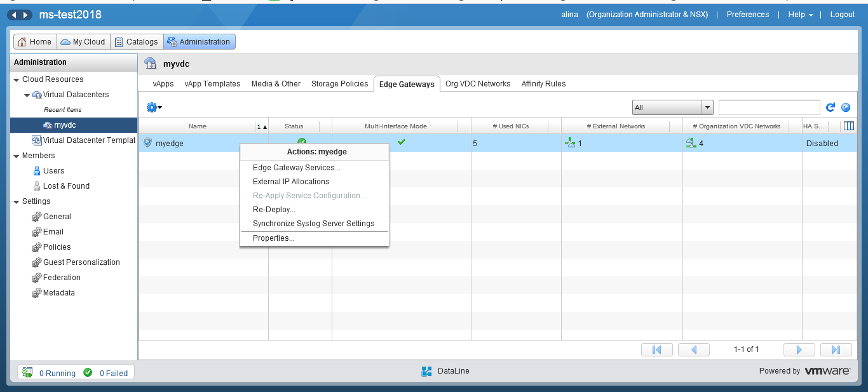This screenshot has height=392, width=868.
Task: Switch to the vApp Templates tab
Action: click(x=212, y=84)
